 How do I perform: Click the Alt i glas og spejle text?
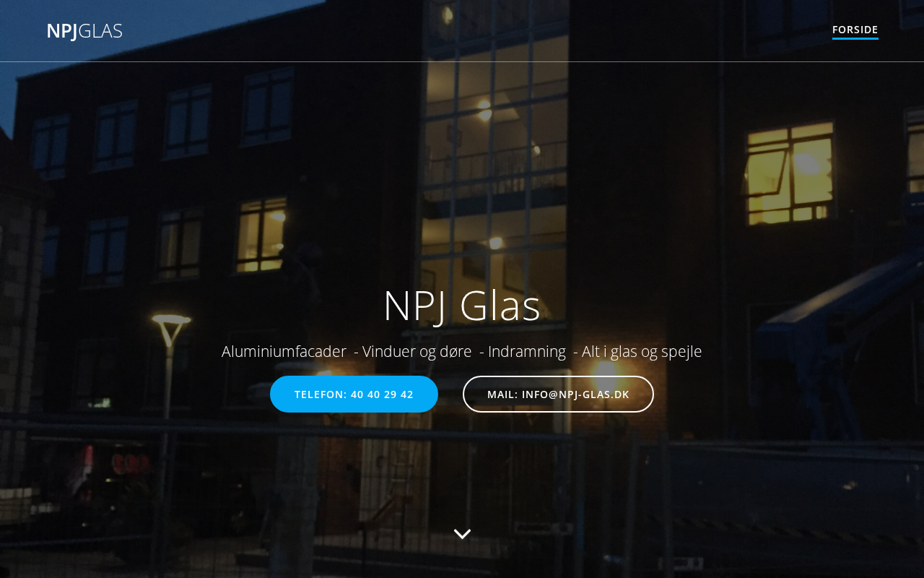[642, 352]
